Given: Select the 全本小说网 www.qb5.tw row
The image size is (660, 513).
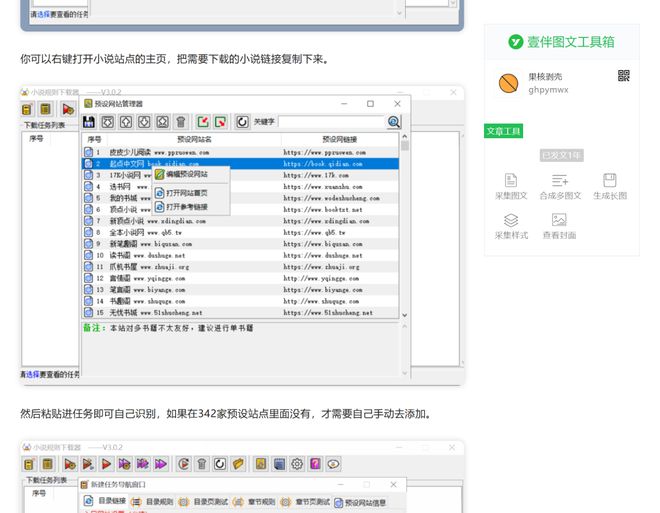Looking at the screenshot, I should tap(240, 232).
